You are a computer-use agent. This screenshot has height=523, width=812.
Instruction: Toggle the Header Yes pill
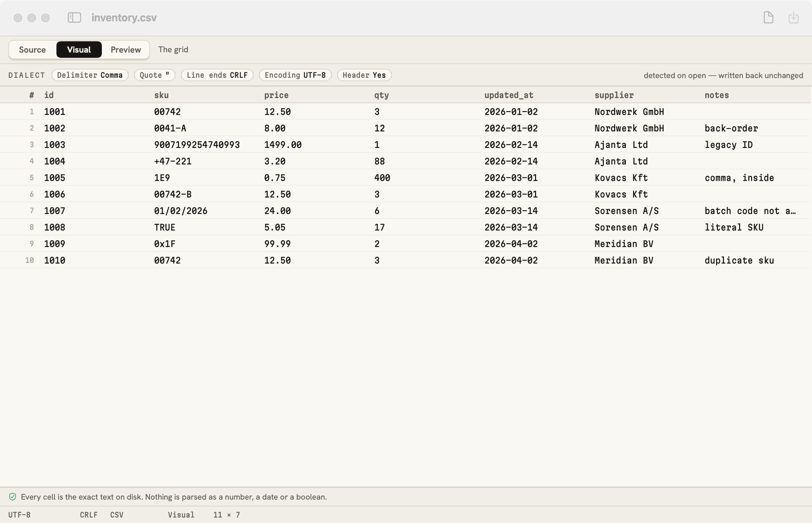click(x=364, y=75)
